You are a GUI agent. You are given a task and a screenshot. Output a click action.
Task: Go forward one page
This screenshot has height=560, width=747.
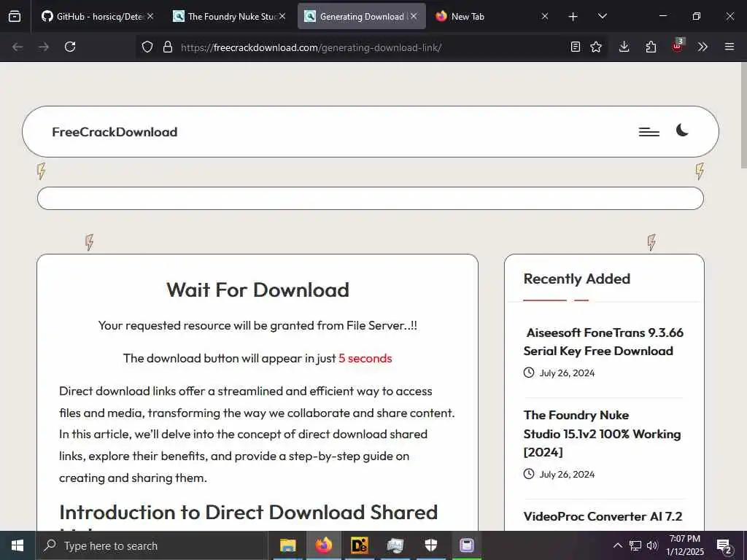pyautogui.click(x=44, y=47)
